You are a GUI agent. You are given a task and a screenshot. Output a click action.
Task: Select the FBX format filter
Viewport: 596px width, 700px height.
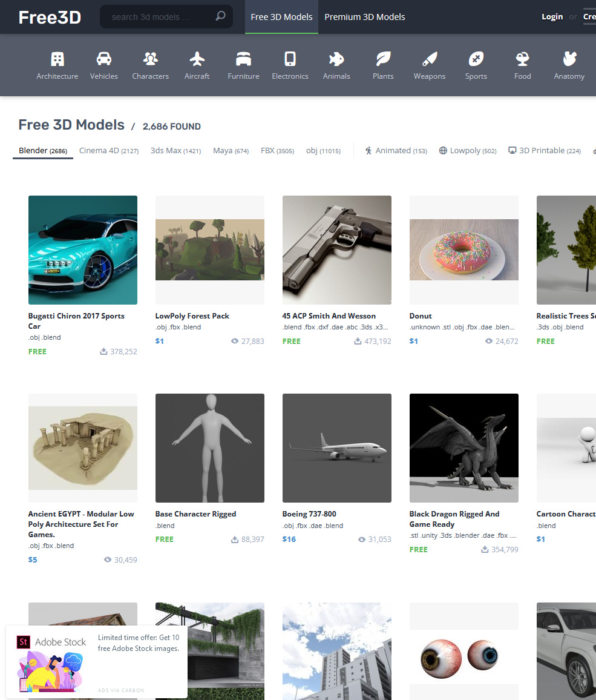277,151
